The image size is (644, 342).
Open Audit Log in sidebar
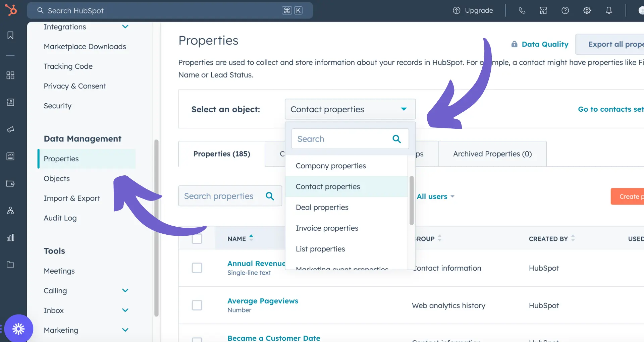pos(60,218)
